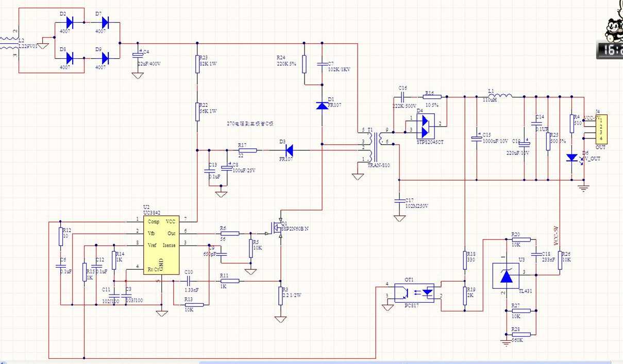This screenshot has height=364, width=623.
Task: Click the clock widget in top-right corner
Action: point(610,49)
